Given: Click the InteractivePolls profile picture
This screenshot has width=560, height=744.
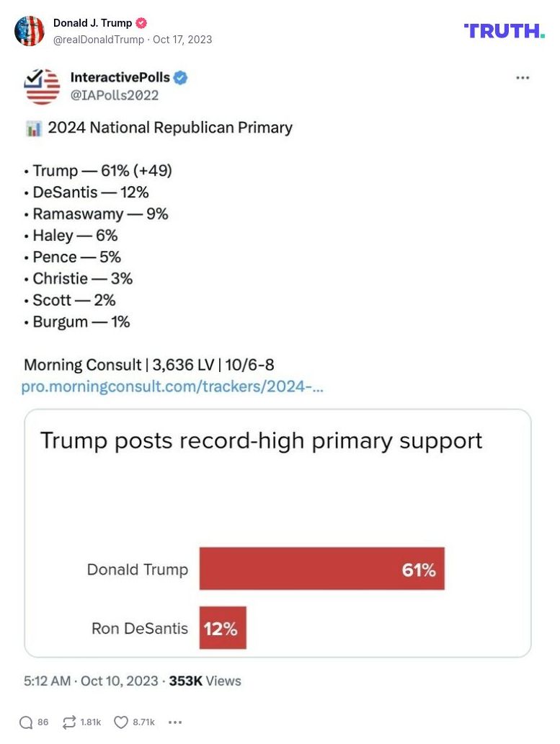Looking at the screenshot, I should [42, 87].
